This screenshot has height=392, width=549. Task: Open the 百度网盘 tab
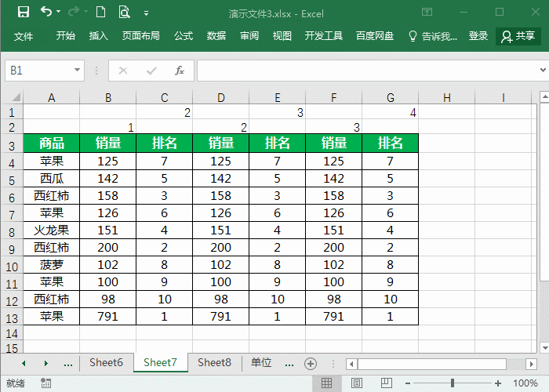[375, 36]
